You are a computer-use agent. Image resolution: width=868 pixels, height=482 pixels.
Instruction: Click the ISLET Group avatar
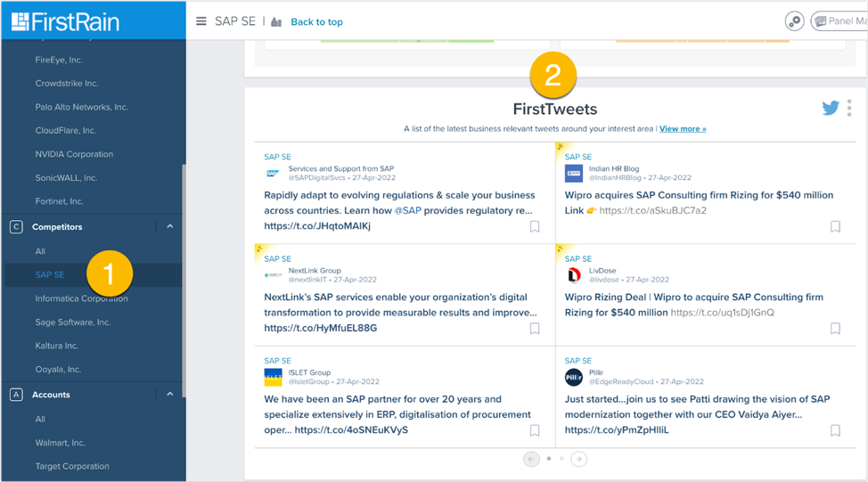273,377
